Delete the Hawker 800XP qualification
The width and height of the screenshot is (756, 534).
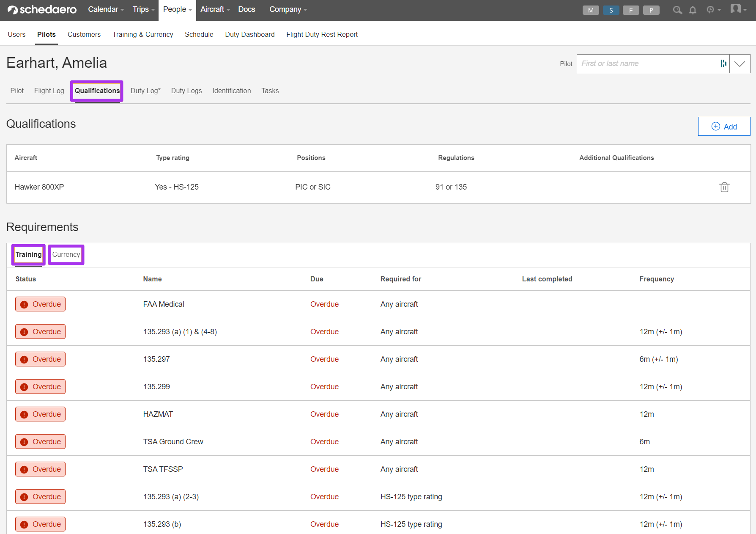(724, 187)
